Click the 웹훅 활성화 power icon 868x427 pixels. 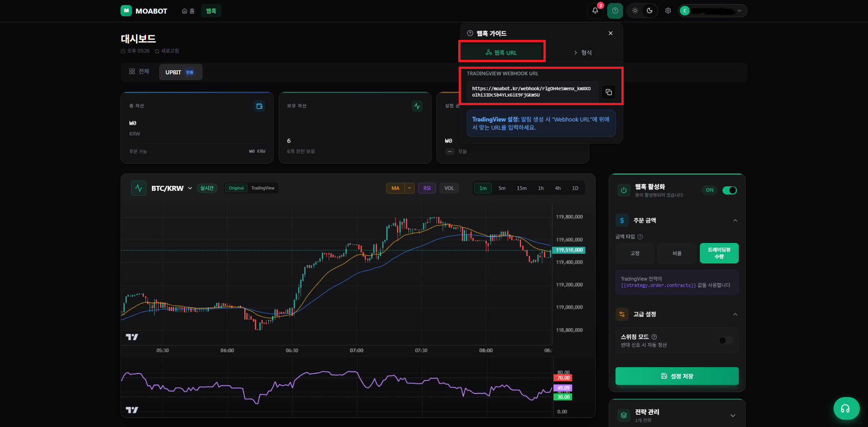tap(624, 190)
